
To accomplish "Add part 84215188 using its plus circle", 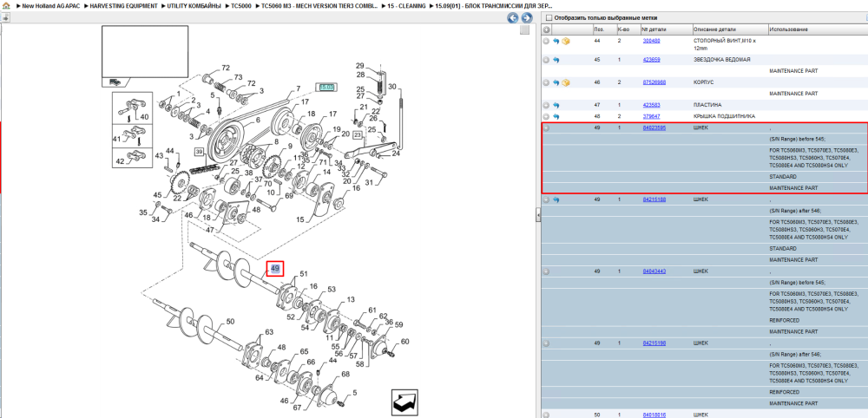I will click(x=546, y=199).
